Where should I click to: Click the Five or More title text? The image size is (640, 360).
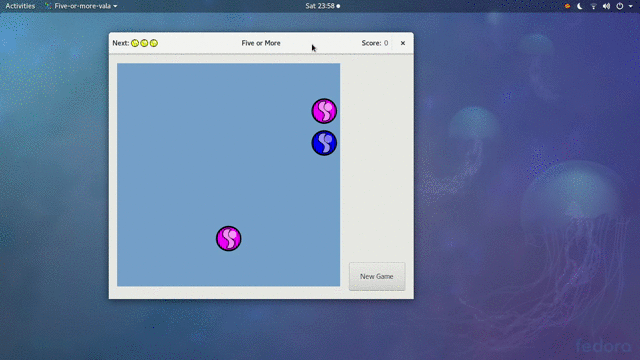pos(261,43)
